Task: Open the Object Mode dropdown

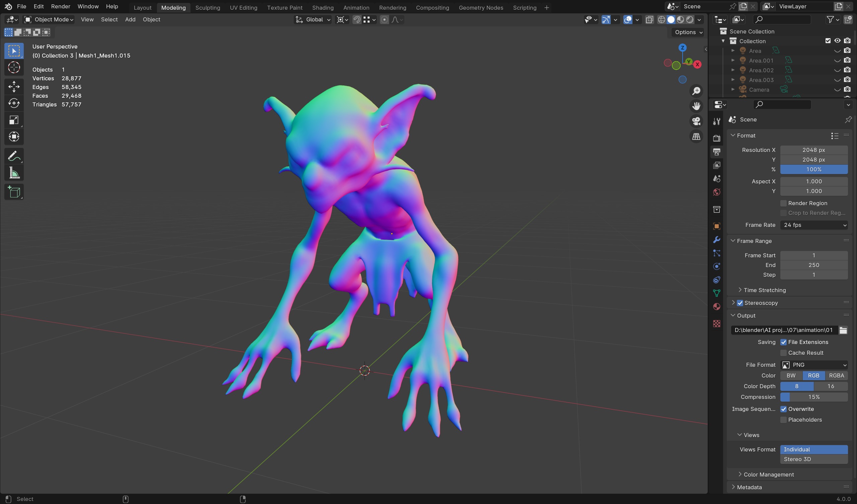Action: (49, 19)
